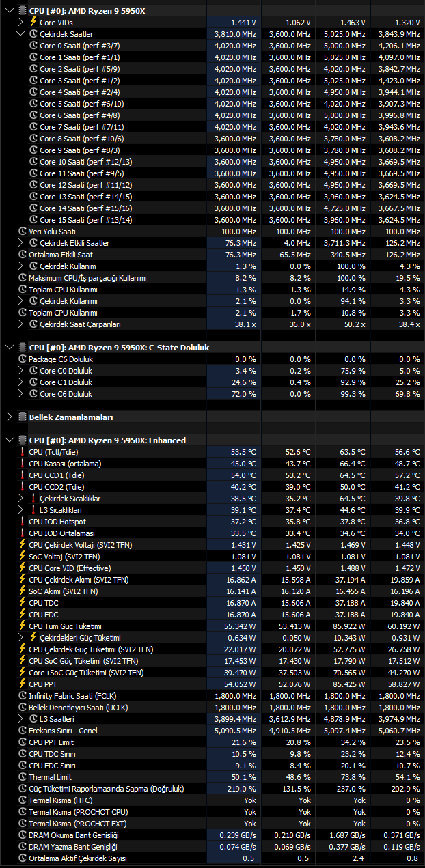Click the clock icon next to Veri Yolu Saati
The image size is (425, 868).
[23, 232]
